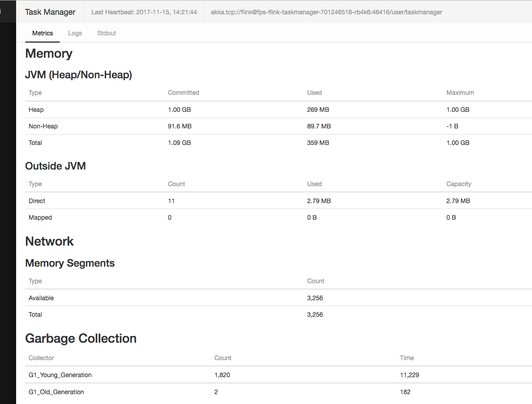Click the Time column header
The image size is (532, 404).
tap(407, 358)
